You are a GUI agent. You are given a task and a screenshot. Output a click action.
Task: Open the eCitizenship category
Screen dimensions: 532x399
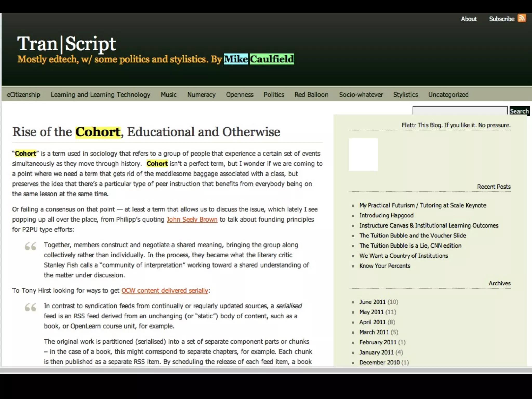[x=23, y=95]
